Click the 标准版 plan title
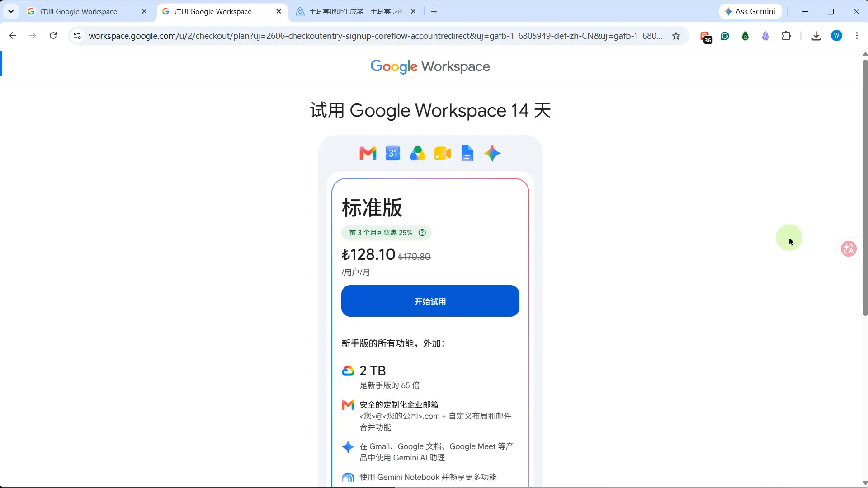 372,207
